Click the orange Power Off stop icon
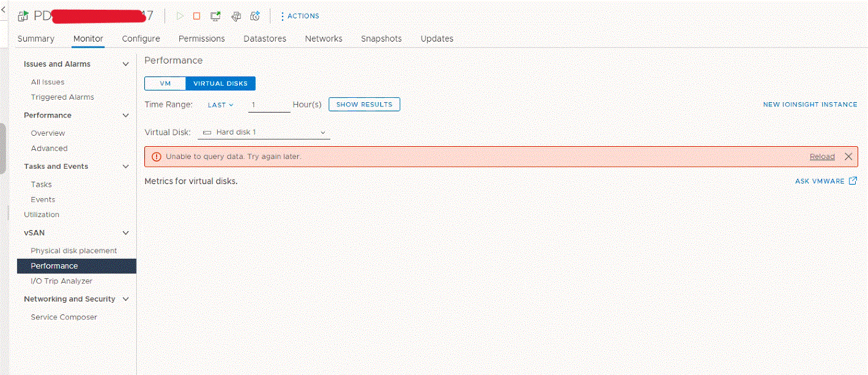This screenshot has width=868, height=375. 196,16
